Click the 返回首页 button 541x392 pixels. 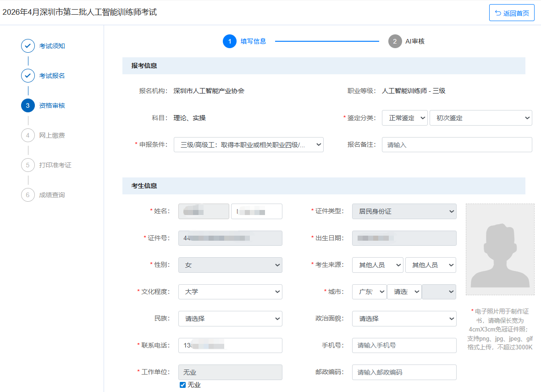pos(512,13)
